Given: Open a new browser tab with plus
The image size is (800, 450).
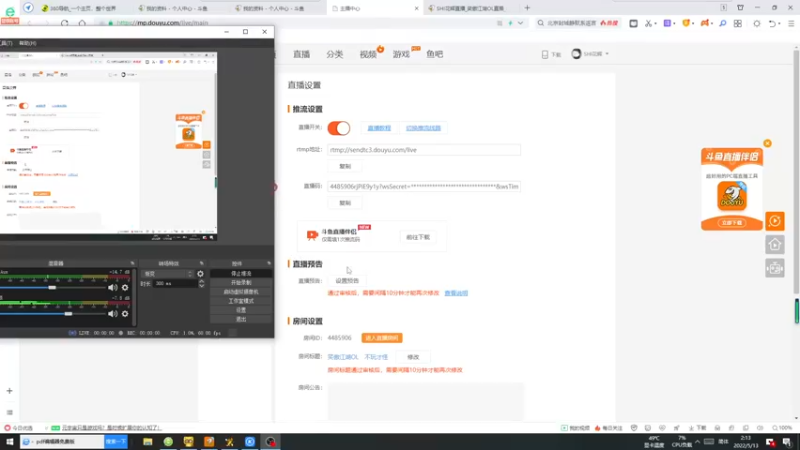Looking at the screenshot, I should click(x=527, y=8).
